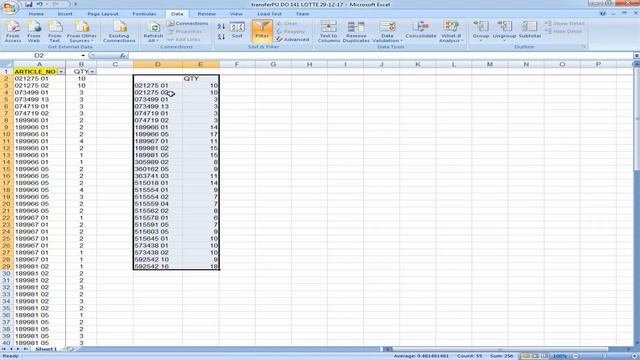Toggle the Filter button
The image size is (640, 360).
262,31
